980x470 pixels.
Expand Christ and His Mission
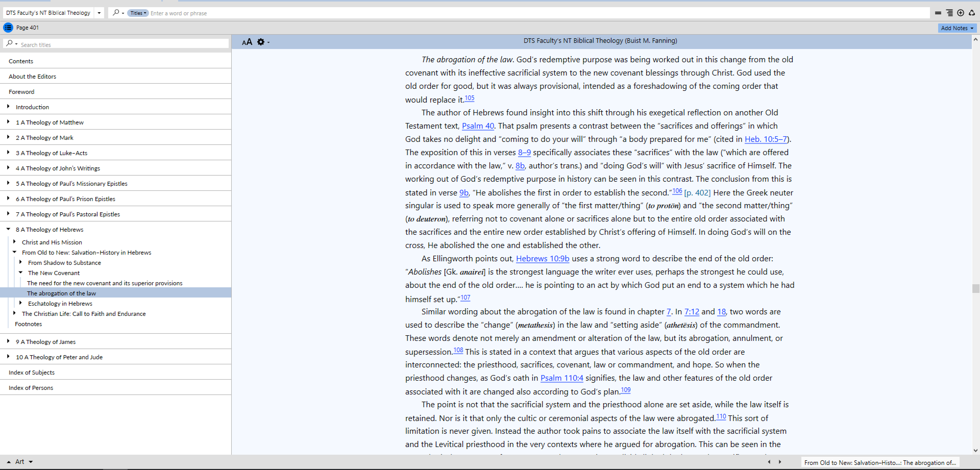click(x=15, y=241)
